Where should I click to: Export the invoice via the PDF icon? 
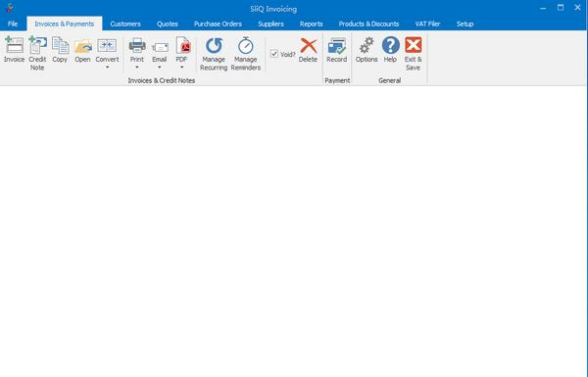(x=182, y=45)
